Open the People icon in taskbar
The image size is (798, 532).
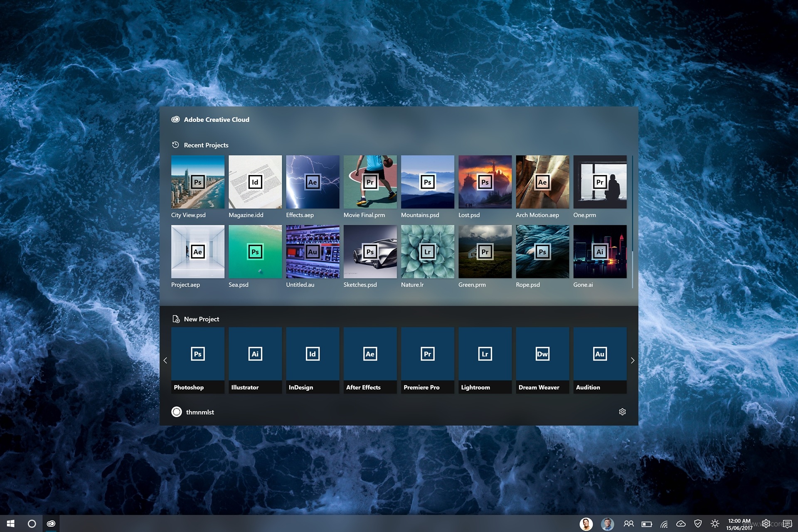pos(628,524)
